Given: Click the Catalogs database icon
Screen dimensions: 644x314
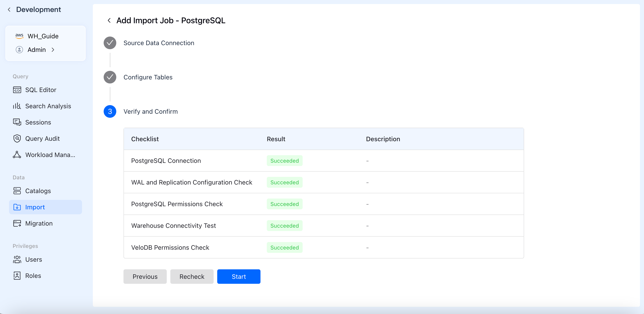Looking at the screenshot, I should pyautogui.click(x=17, y=191).
